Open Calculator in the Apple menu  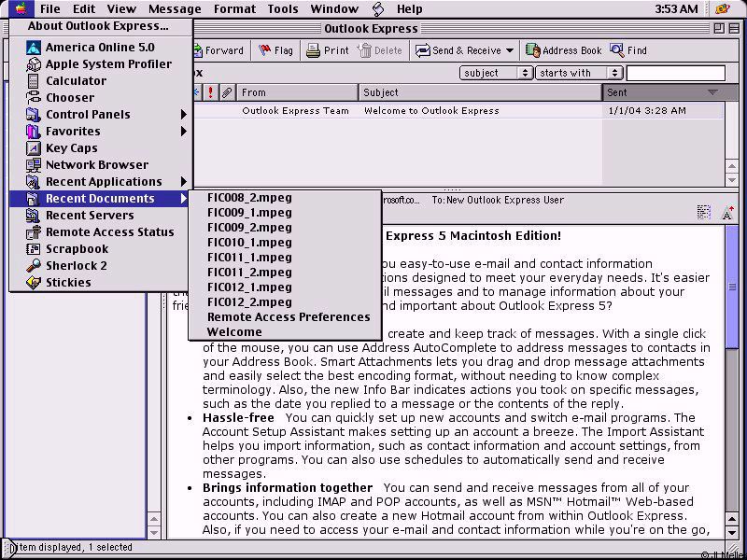(x=76, y=81)
